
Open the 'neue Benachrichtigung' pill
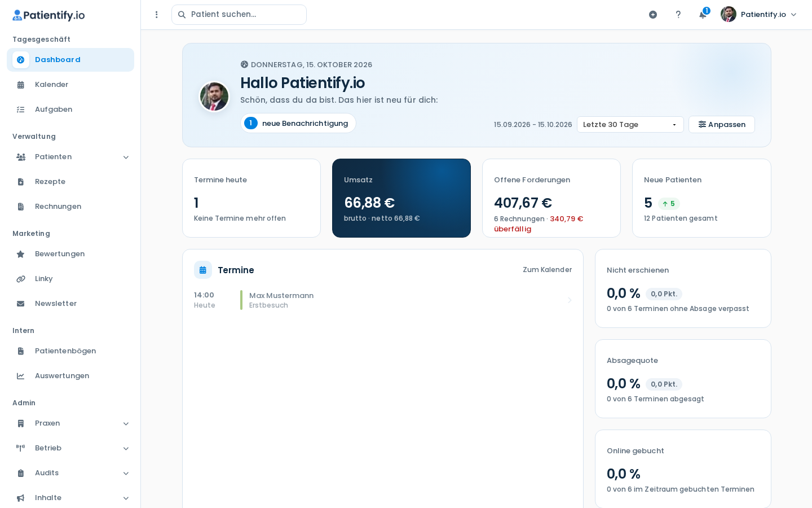click(298, 123)
